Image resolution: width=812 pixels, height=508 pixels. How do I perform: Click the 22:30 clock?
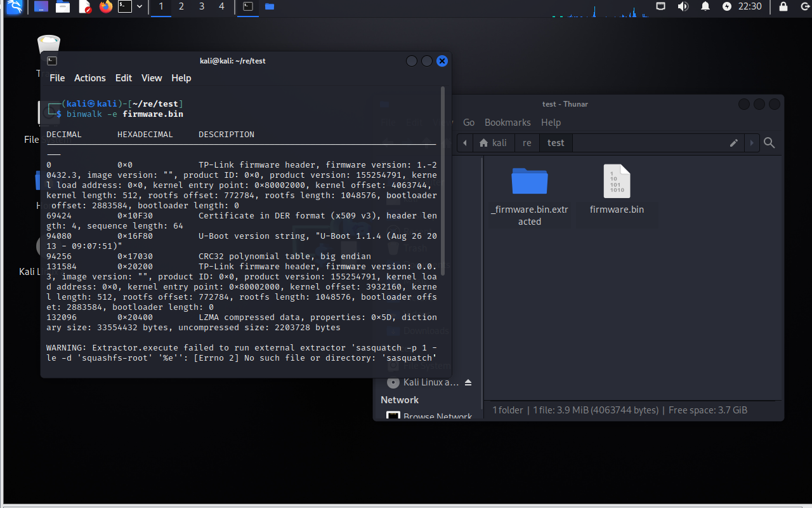(x=750, y=6)
